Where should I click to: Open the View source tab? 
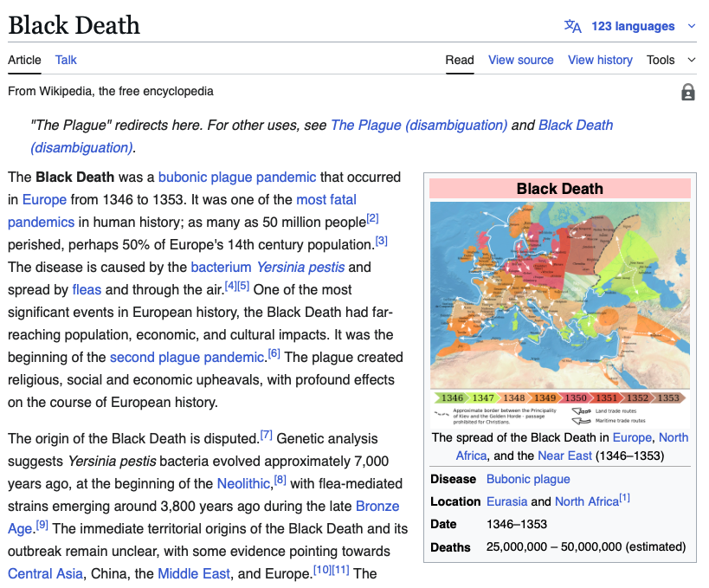(520, 60)
